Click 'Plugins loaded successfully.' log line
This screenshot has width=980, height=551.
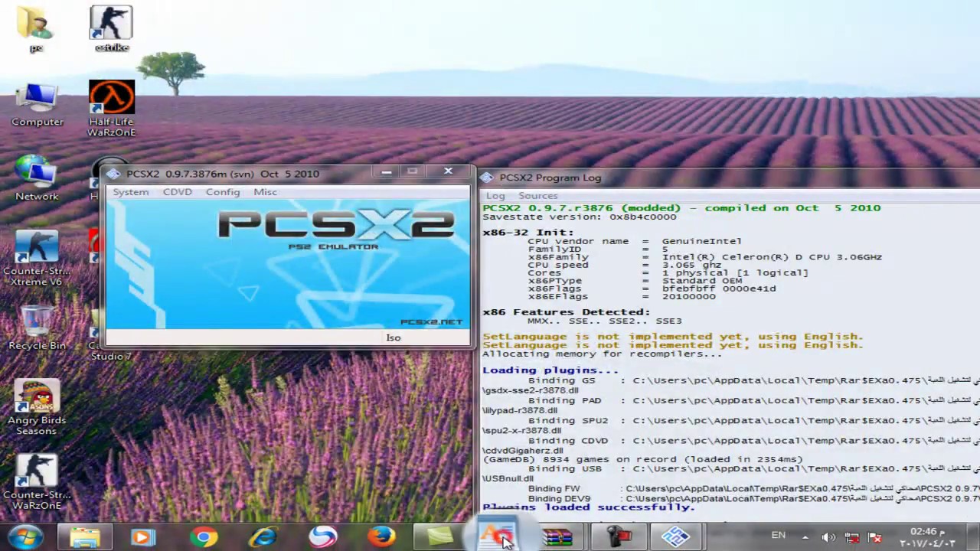[588, 507]
